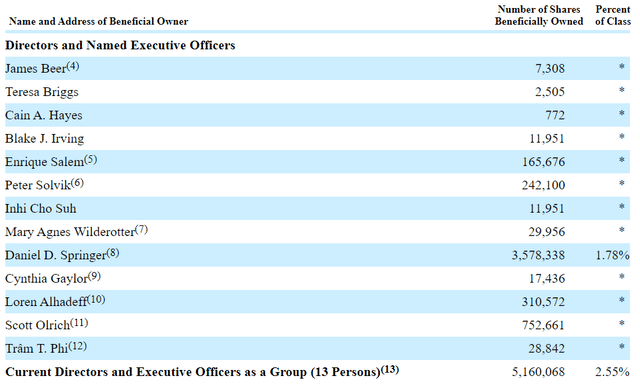Click the name Inhi Cho Suh
Image resolution: width=640 pixels, height=388 pixels.
coord(40,208)
